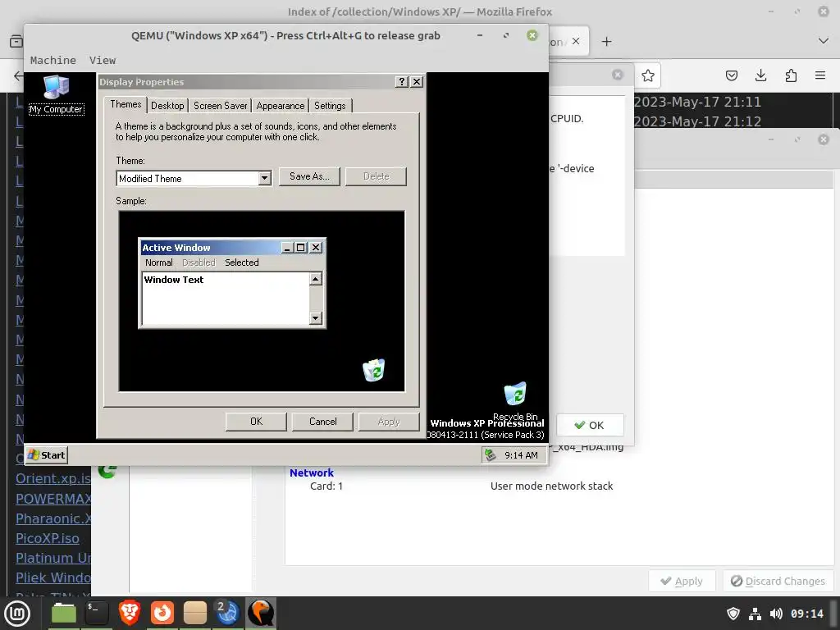Open a new Firefox tab

(606, 41)
